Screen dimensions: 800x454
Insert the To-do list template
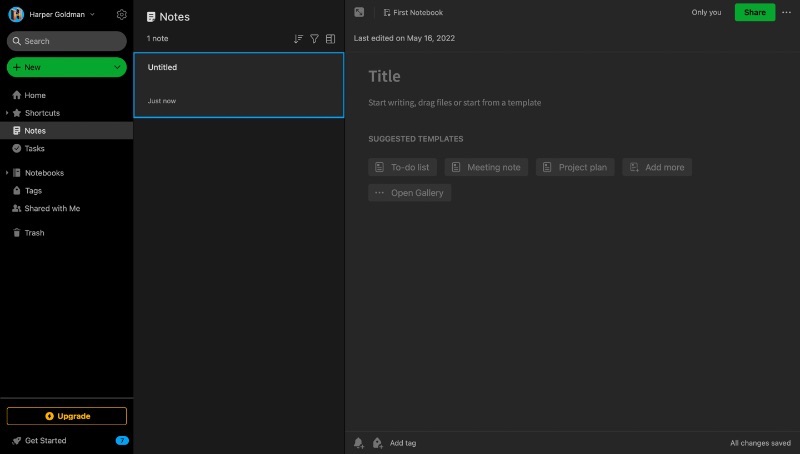(x=403, y=167)
